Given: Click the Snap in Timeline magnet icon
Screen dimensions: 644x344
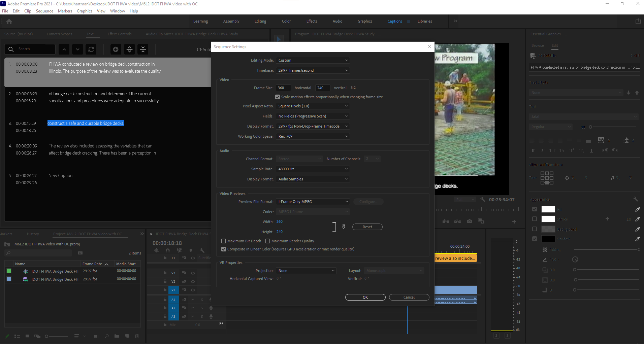Looking at the screenshot, I should tap(168, 250).
